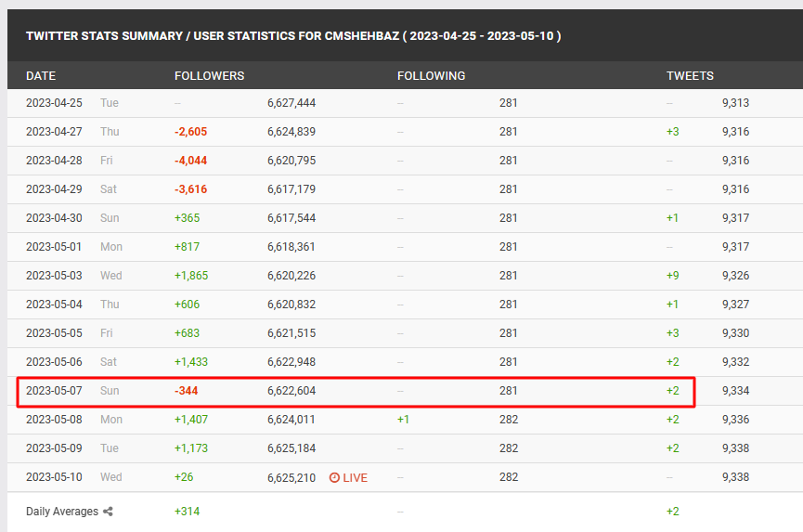Click the -344 follower change value
The height and width of the screenshot is (532, 803).
pos(186,391)
